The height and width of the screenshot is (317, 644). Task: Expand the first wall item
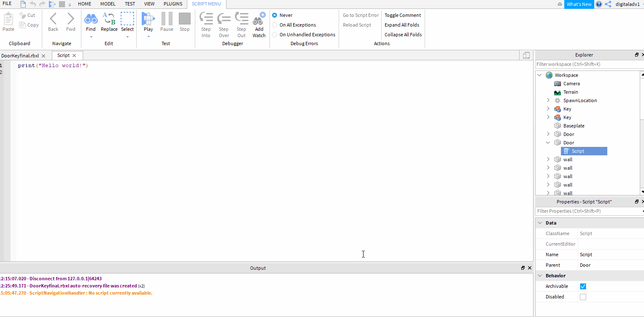point(547,159)
